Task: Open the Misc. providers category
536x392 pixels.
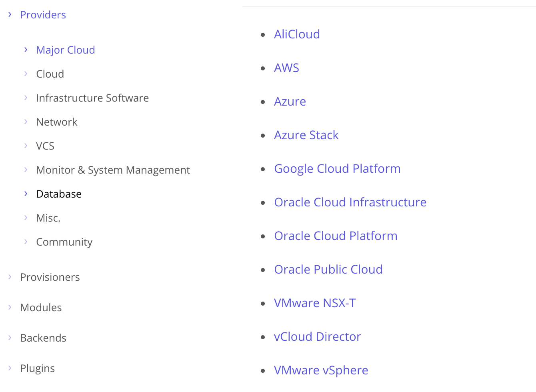Action: pyautogui.click(x=48, y=218)
